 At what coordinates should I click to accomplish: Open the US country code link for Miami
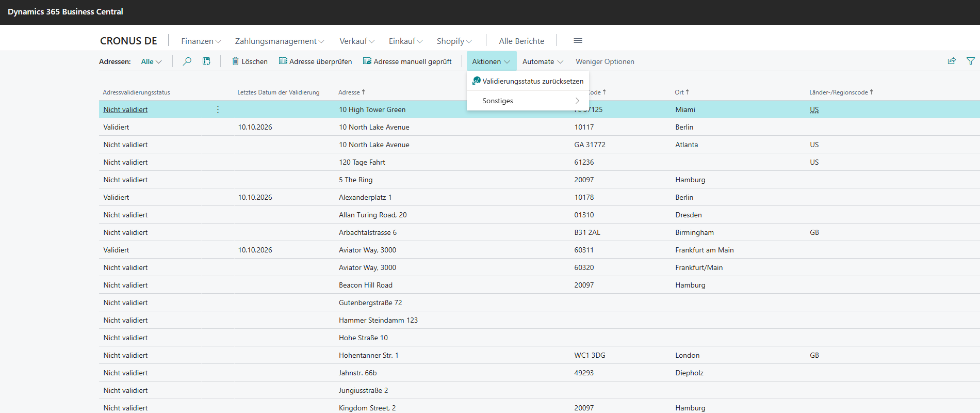pyautogui.click(x=814, y=109)
